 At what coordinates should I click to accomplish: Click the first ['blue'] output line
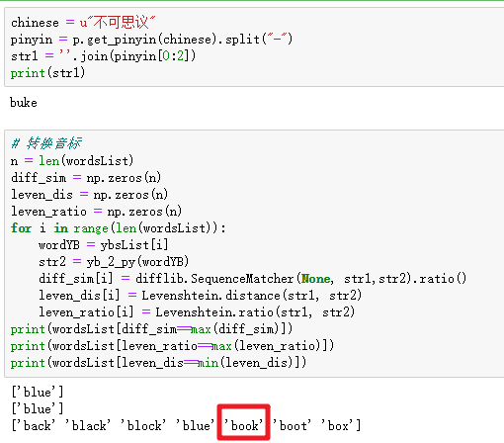[37, 392]
